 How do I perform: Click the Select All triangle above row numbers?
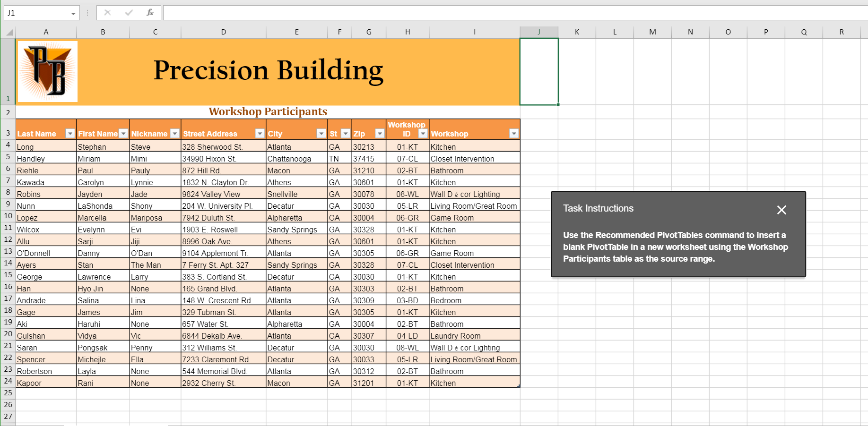9,32
